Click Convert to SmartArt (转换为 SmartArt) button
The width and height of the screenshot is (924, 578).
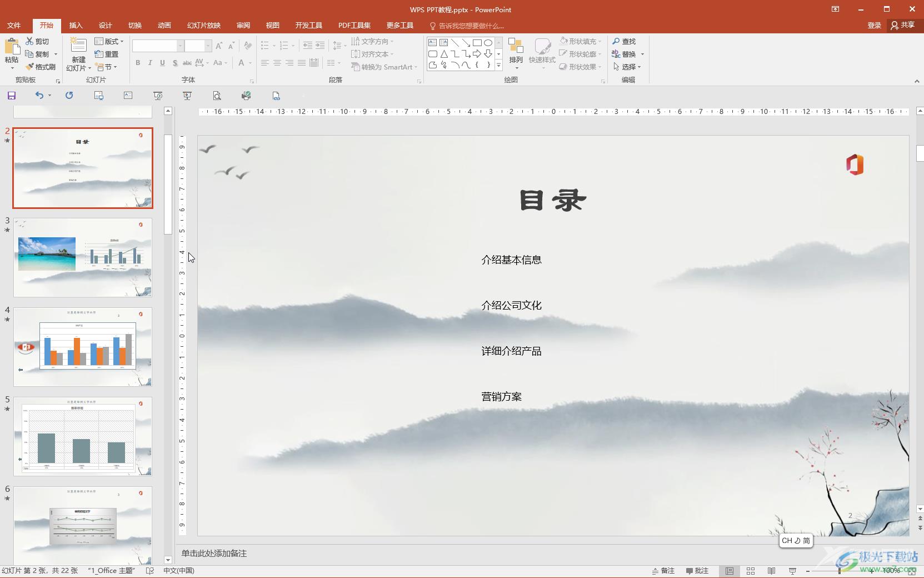384,67
